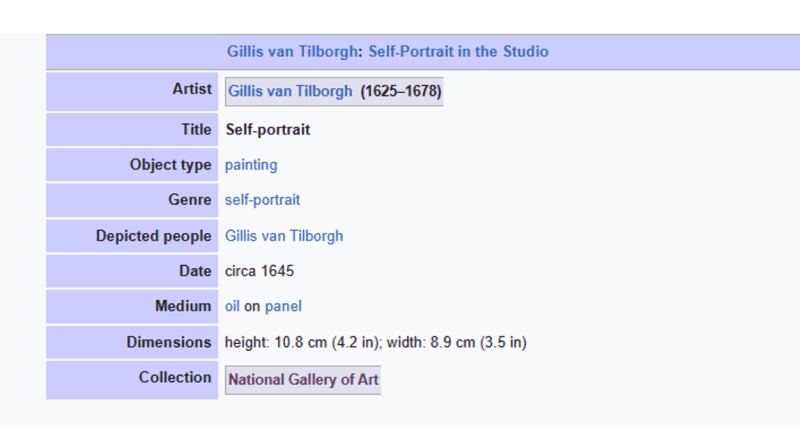Open the National Gallery of Art link

pyautogui.click(x=303, y=380)
